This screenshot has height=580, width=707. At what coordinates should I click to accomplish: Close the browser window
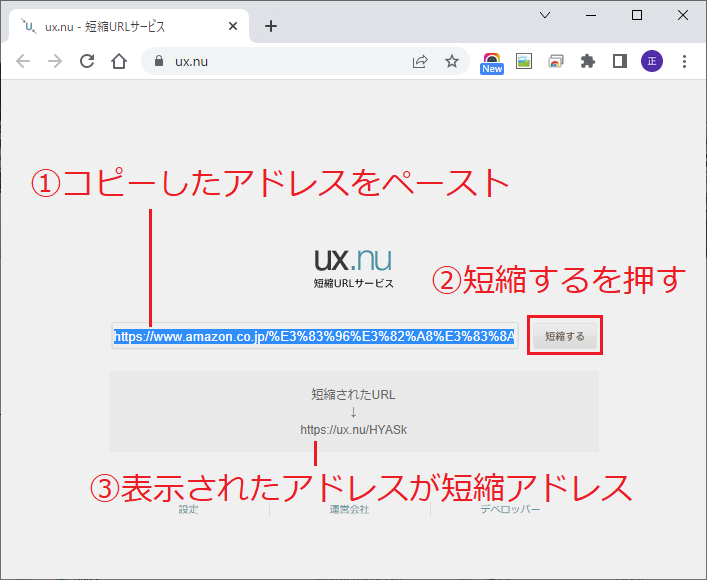tap(683, 15)
